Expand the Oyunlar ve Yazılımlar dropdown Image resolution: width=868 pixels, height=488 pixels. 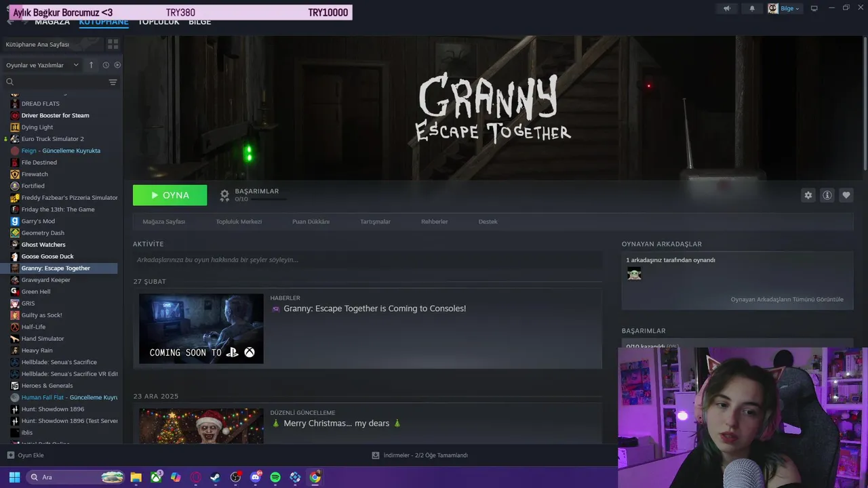[x=42, y=65]
